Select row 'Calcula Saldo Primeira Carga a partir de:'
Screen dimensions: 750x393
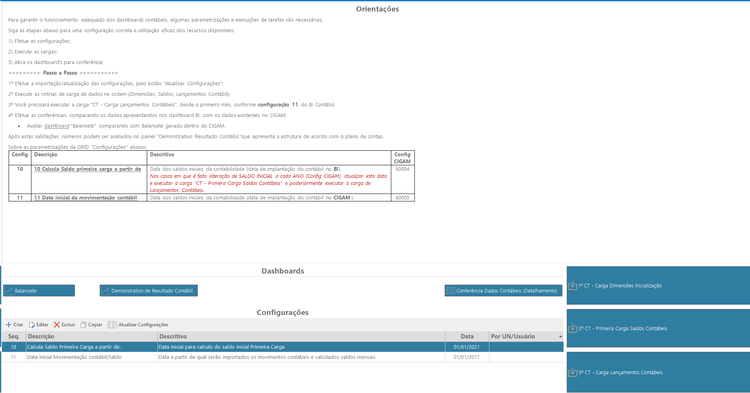(283, 347)
